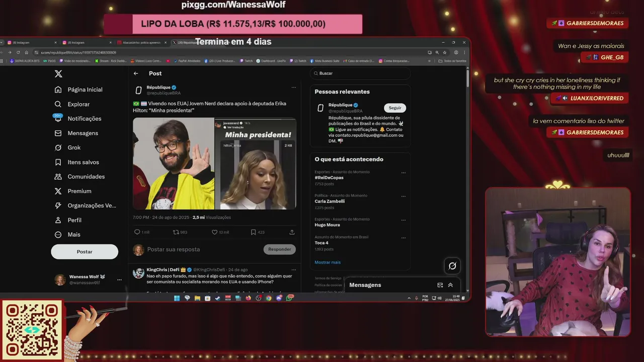Open Itens salvos in sidebar

pyautogui.click(x=76, y=162)
